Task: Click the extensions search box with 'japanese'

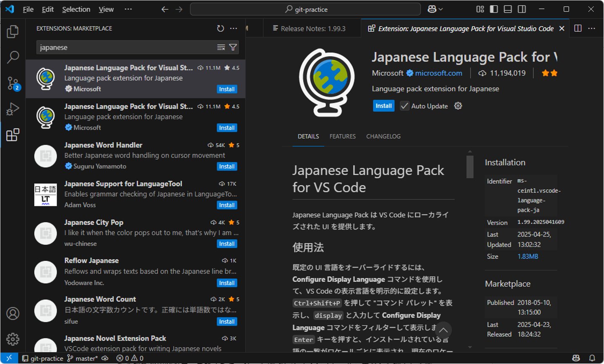Action: tap(126, 47)
